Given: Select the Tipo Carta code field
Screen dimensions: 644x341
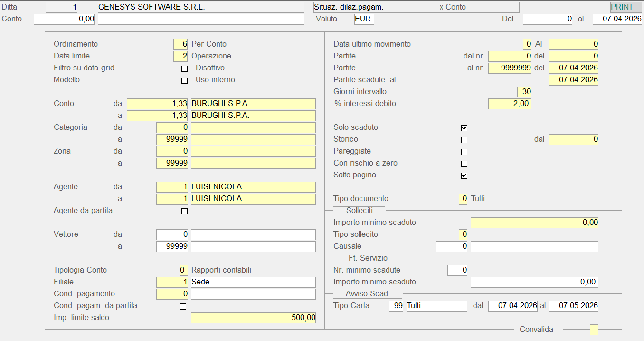Looking at the screenshot, I should (396, 306).
